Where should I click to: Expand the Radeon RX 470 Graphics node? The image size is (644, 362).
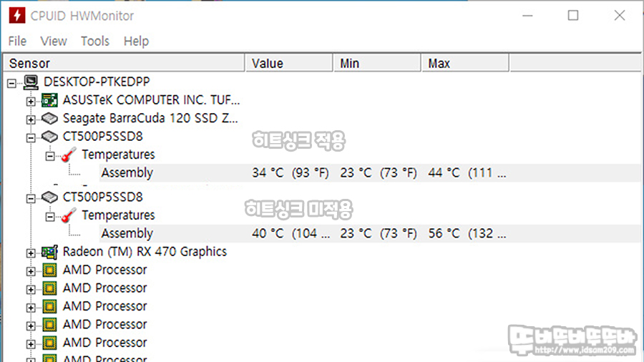pyautogui.click(x=31, y=253)
